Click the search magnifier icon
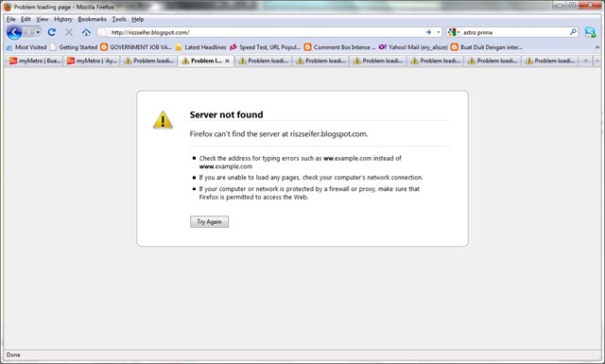 (x=573, y=32)
